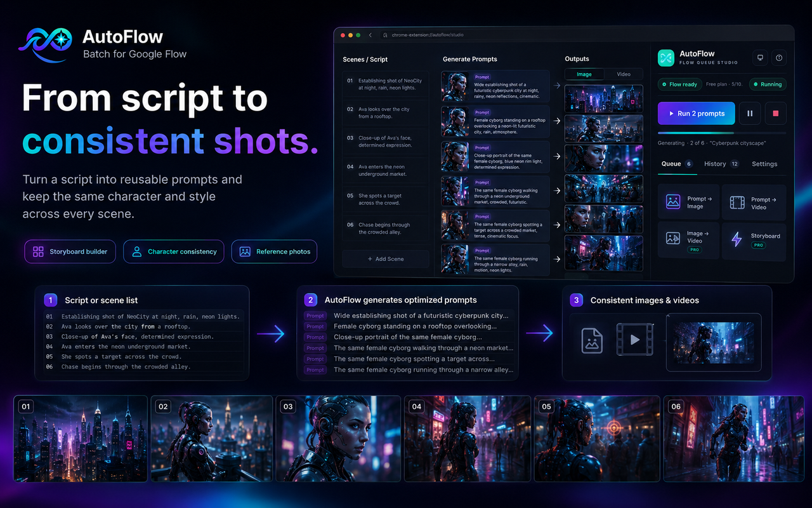Viewport: 812px width, 508px height.
Task: Open the first Outputs city skyline thumbnail
Action: point(604,98)
